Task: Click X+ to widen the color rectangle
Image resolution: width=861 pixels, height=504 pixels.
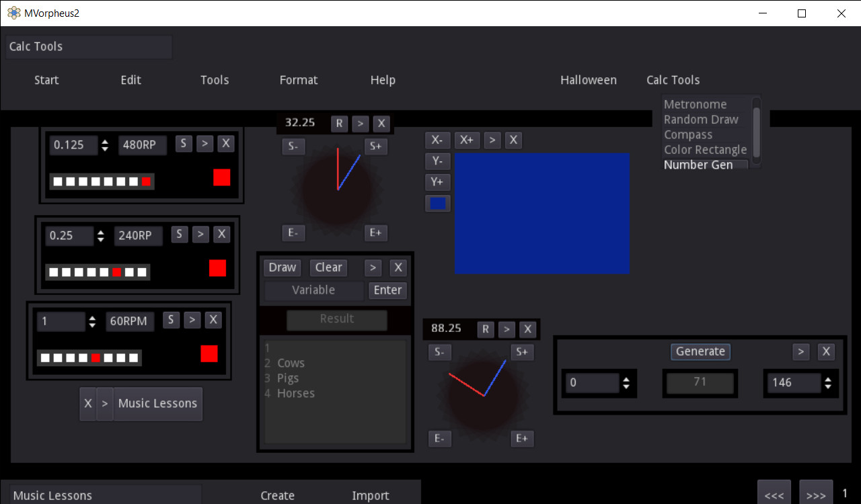Action: pos(467,140)
